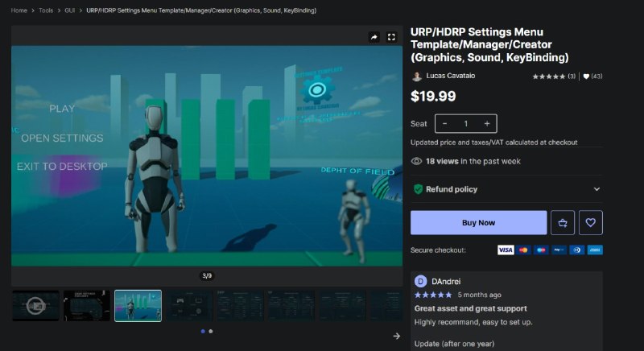
Task: Click the Lucas Cavataio publisher avatar
Action: point(416,76)
